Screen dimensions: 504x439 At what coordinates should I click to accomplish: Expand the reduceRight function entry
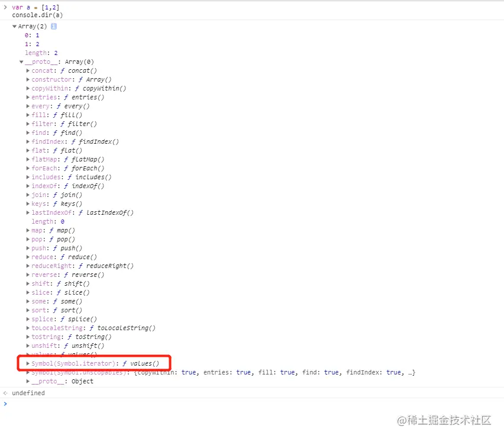pos(28,266)
